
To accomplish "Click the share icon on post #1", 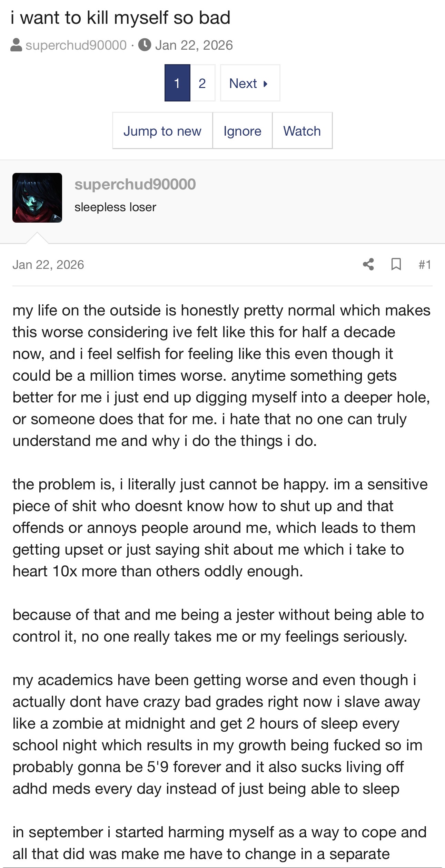I will point(368,264).
